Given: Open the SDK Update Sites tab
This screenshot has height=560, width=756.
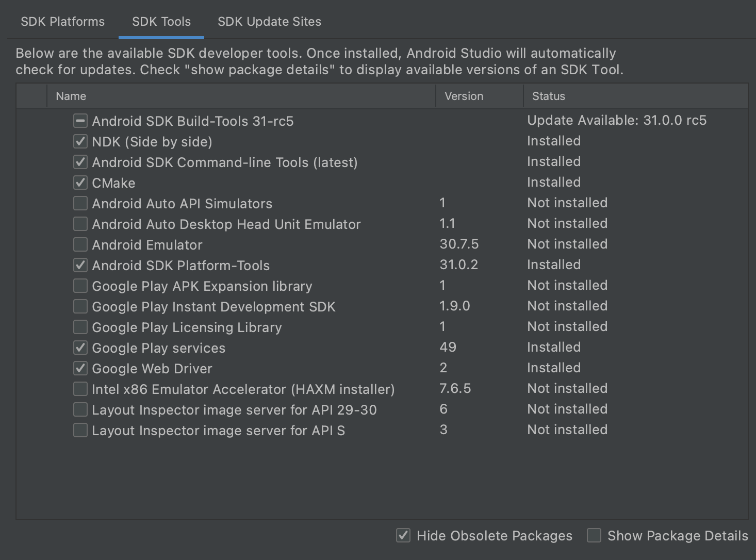Looking at the screenshot, I should (269, 22).
